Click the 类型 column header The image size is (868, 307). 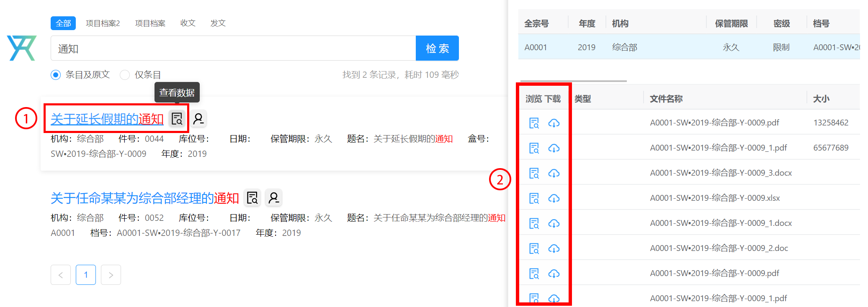(582, 99)
